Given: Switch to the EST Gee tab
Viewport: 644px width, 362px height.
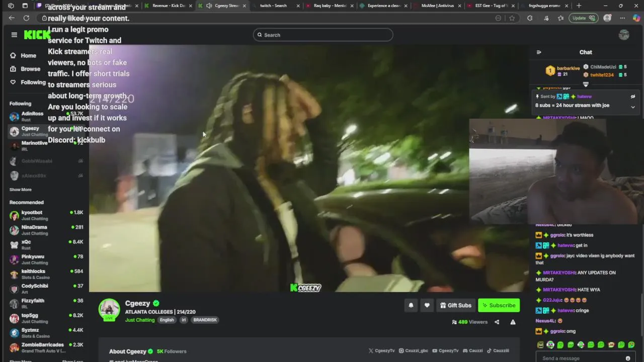Looking at the screenshot, I should (x=491, y=6).
